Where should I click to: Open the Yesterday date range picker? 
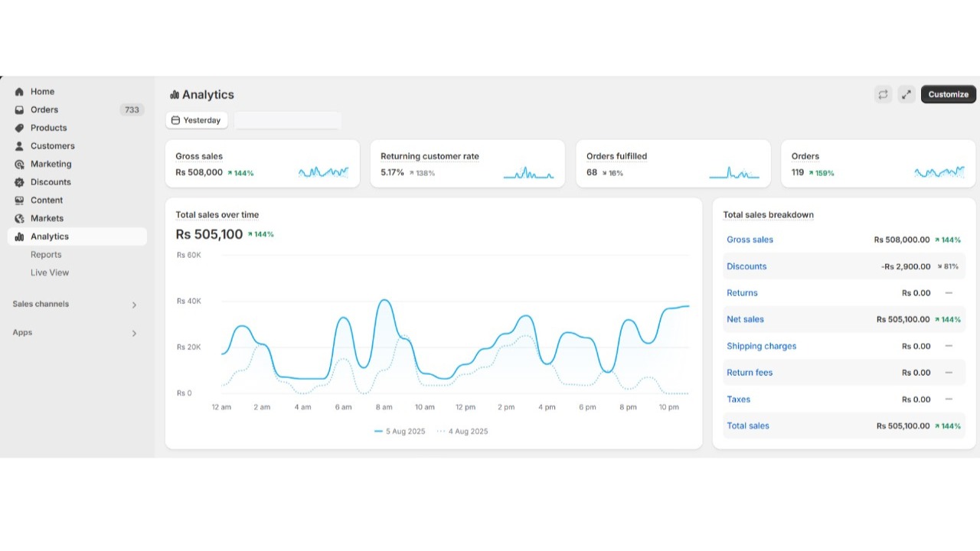[x=197, y=120]
